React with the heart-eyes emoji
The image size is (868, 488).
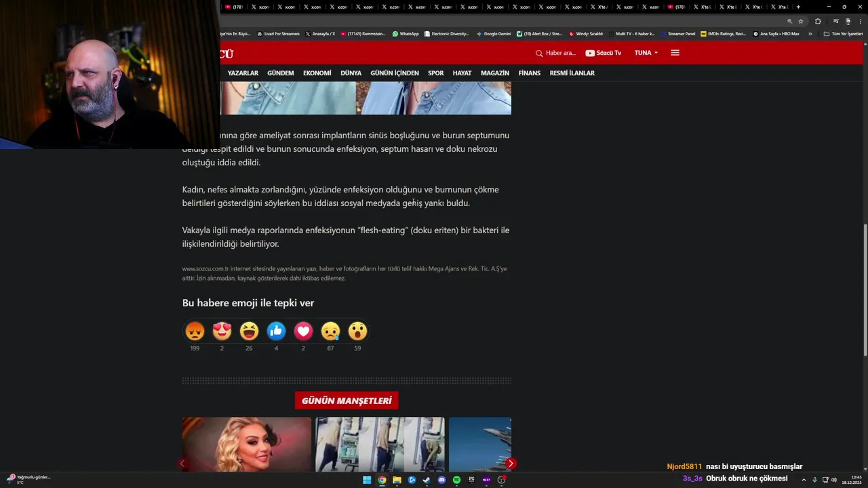click(222, 331)
